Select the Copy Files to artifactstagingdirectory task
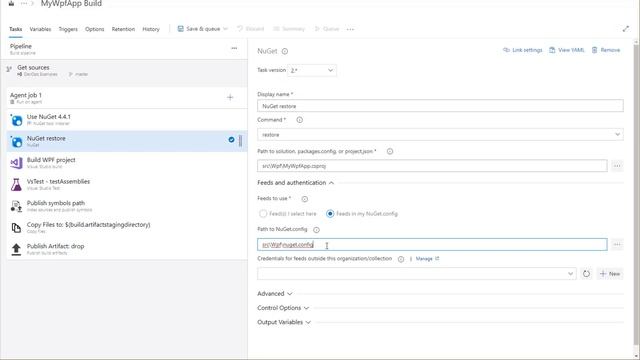Image resolution: width=640 pixels, height=360 pixels. (x=127, y=228)
